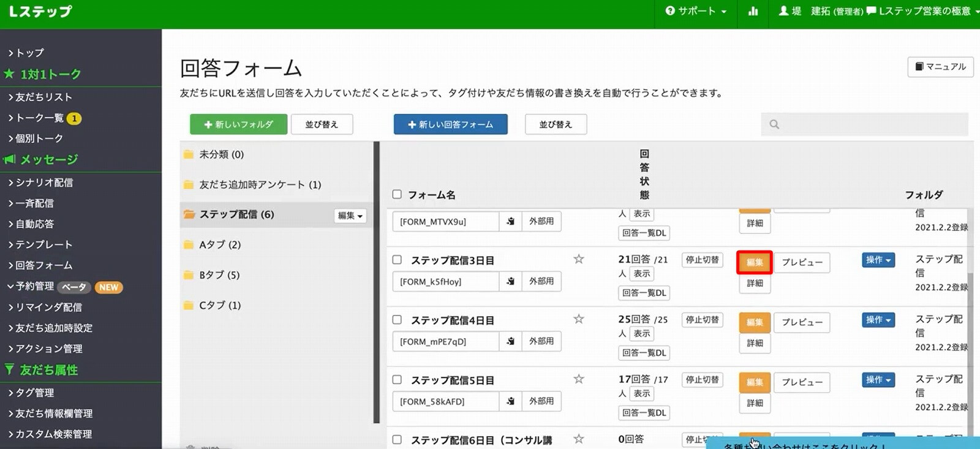
Task: Open the 堤 建拓 user account menu
Action: coord(821,11)
